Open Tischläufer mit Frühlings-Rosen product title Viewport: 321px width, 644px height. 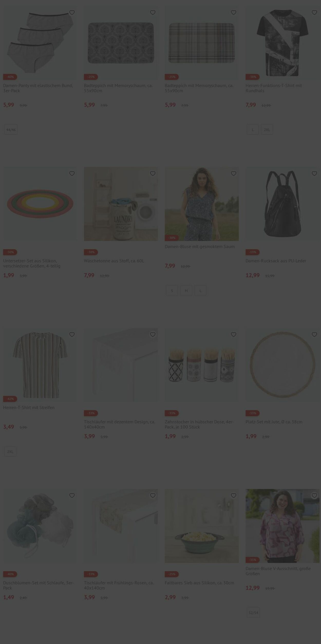(119, 585)
